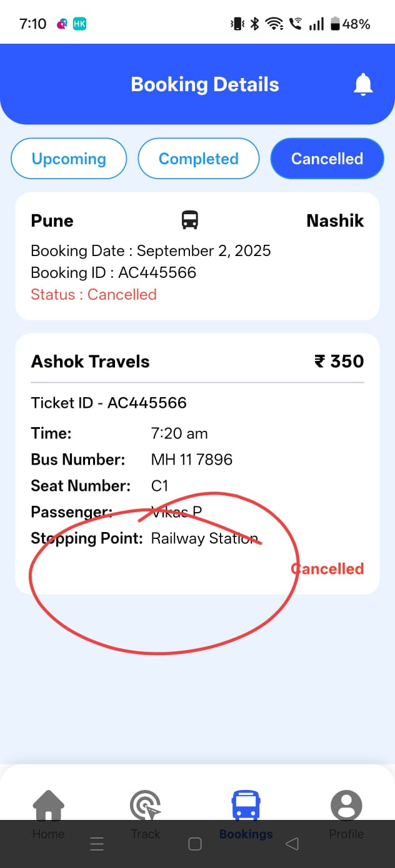Tap the Ashok Travels operator name

tap(91, 362)
